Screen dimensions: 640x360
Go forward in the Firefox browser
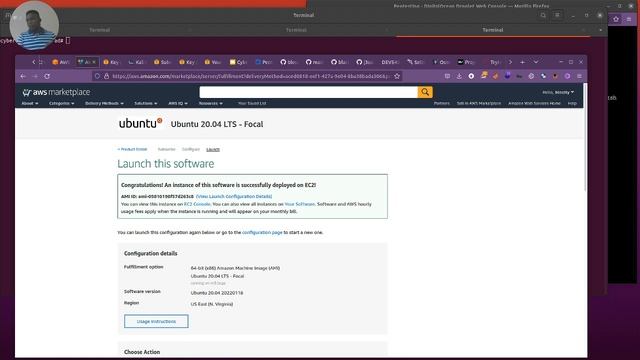coord(35,76)
